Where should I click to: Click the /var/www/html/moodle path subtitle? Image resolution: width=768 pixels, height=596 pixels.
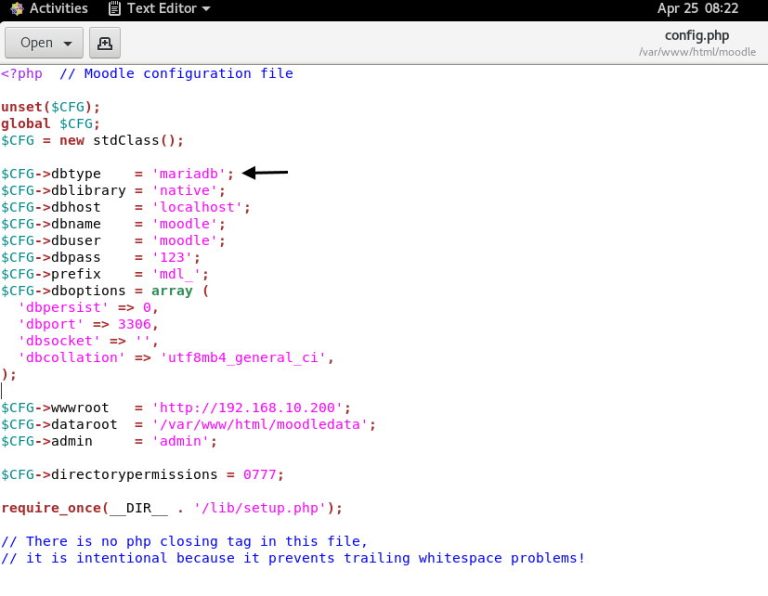697,52
